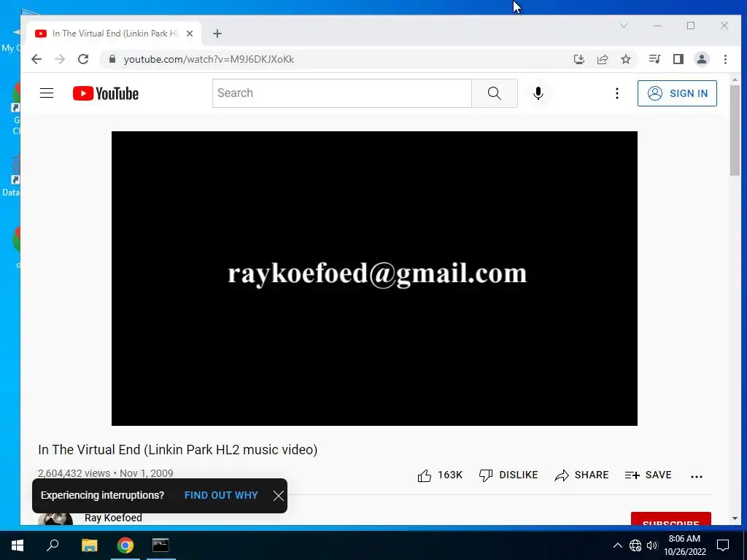The image size is (747, 560).
Task: Focus the YouTube Search field
Action: [x=342, y=93]
